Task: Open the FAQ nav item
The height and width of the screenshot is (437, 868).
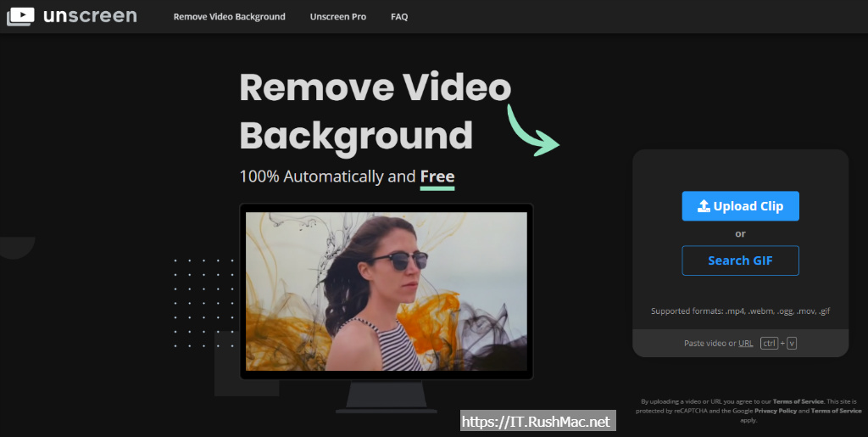Action: [x=399, y=17]
